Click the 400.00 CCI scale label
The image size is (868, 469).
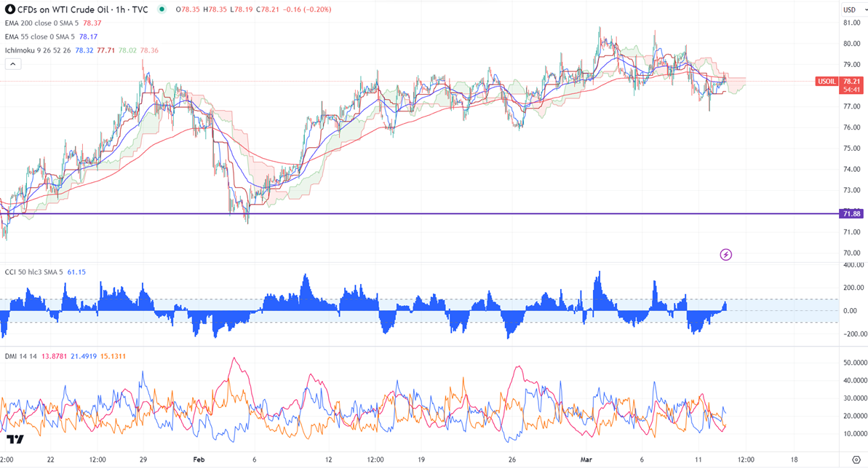point(853,265)
